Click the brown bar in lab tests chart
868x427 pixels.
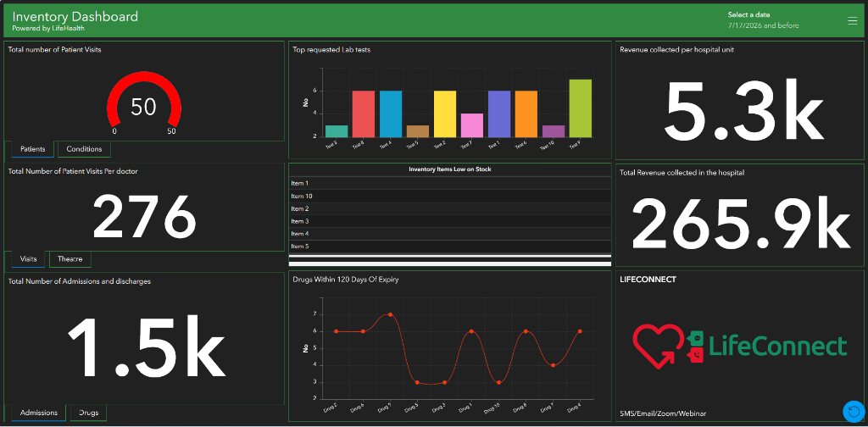(418, 131)
